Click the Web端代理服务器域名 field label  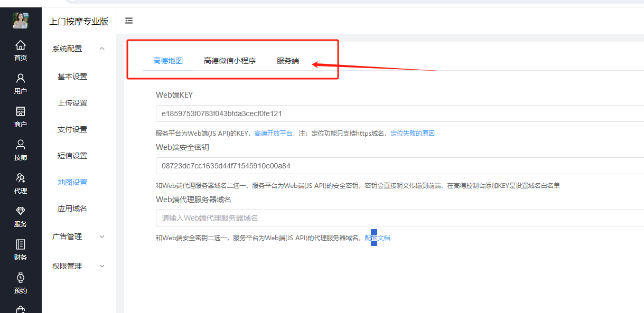pyautogui.click(x=193, y=200)
